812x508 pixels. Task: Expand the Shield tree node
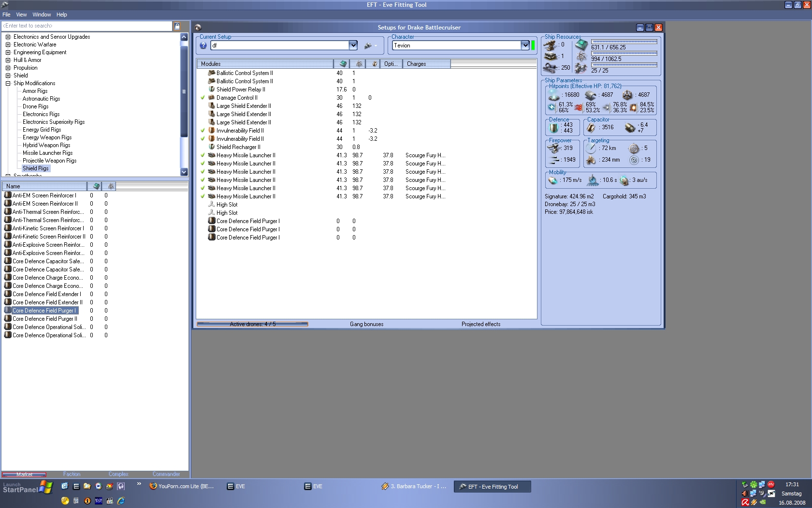[x=8, y=75]
